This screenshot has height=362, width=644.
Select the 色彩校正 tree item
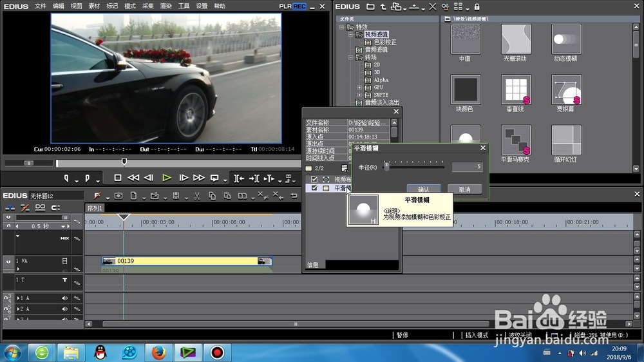coord(385,43)
